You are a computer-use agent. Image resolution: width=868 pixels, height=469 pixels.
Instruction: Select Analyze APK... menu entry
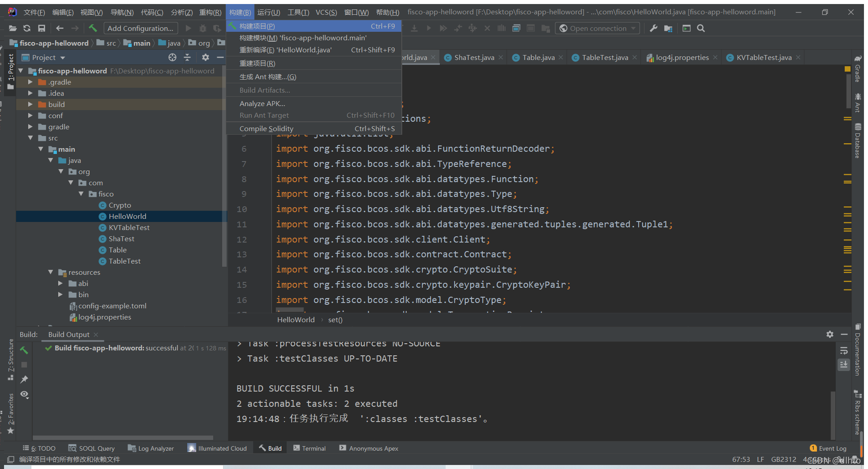click(314, 103)
